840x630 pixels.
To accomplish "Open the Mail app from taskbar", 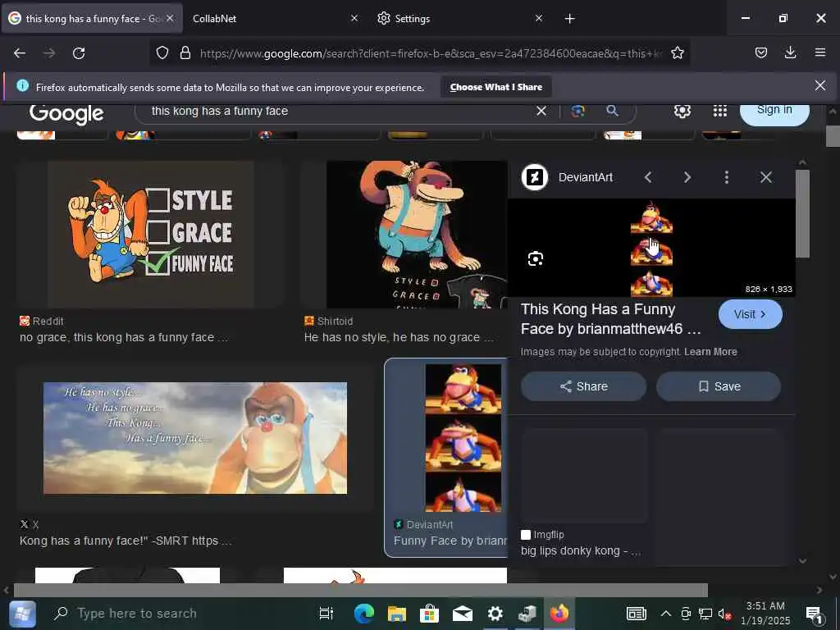I will point(463,614).
